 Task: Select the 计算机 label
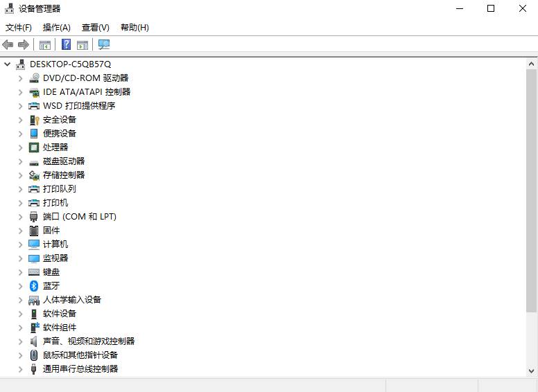(55, 244)
